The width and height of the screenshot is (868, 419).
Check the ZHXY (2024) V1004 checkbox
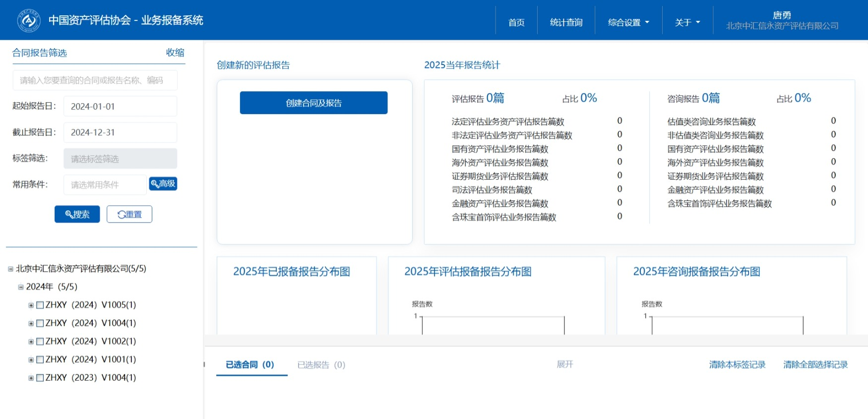(40, 323)
